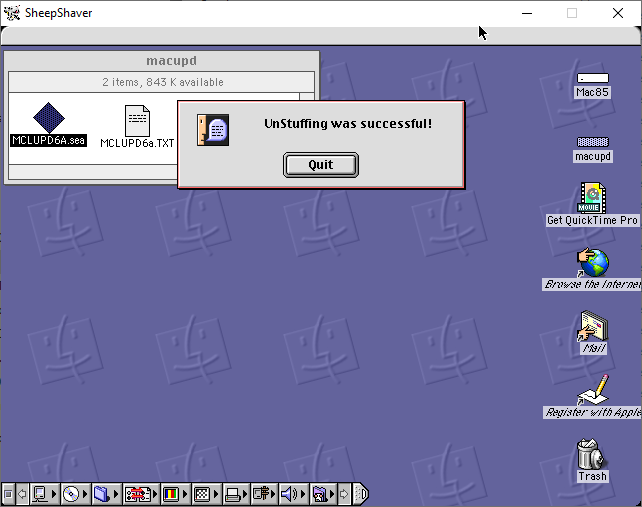Click the Control Strip right scroll arrow
642x507 pixels.
click(x=344, y=494)
